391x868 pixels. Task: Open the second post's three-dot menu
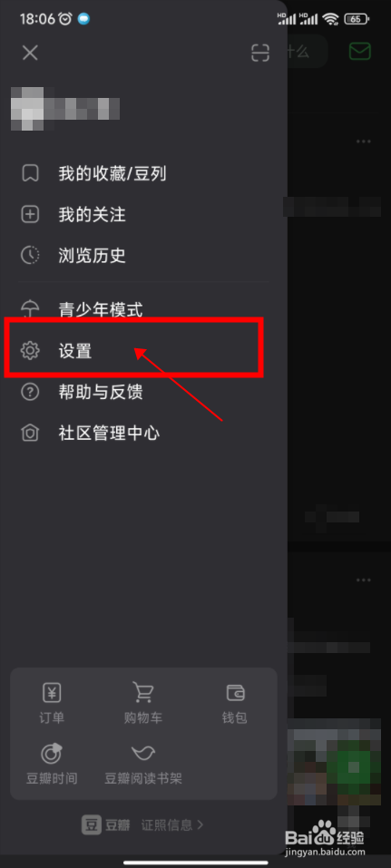(x=363, y=580)
